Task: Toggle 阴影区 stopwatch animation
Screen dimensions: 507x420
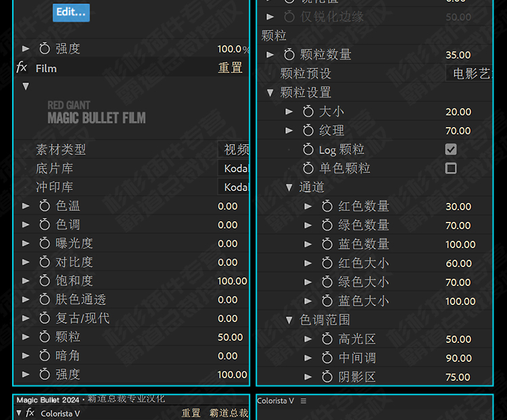Action: 327,377
